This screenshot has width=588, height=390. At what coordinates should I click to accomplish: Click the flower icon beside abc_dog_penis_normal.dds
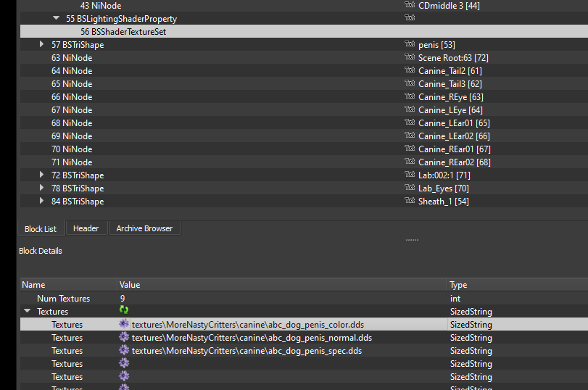click(124, 337)
